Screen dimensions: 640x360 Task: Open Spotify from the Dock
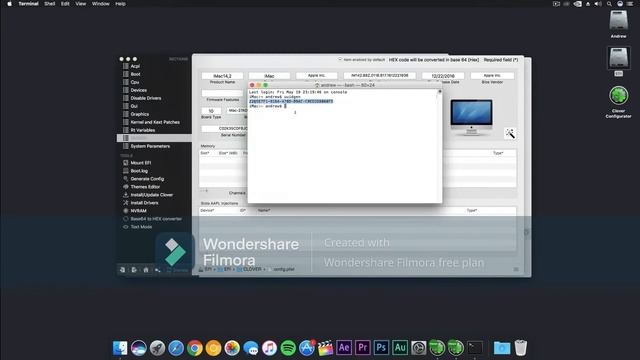coord(288,348)
